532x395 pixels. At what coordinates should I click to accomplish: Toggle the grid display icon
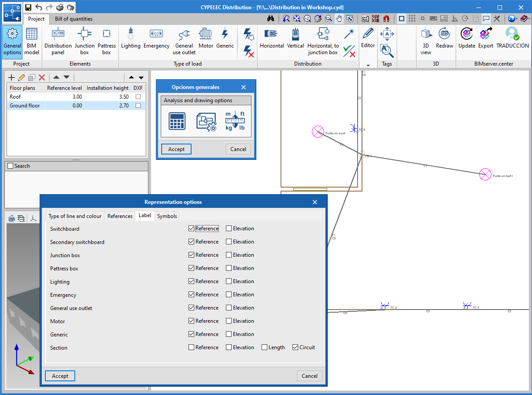(x=412, y=18)
